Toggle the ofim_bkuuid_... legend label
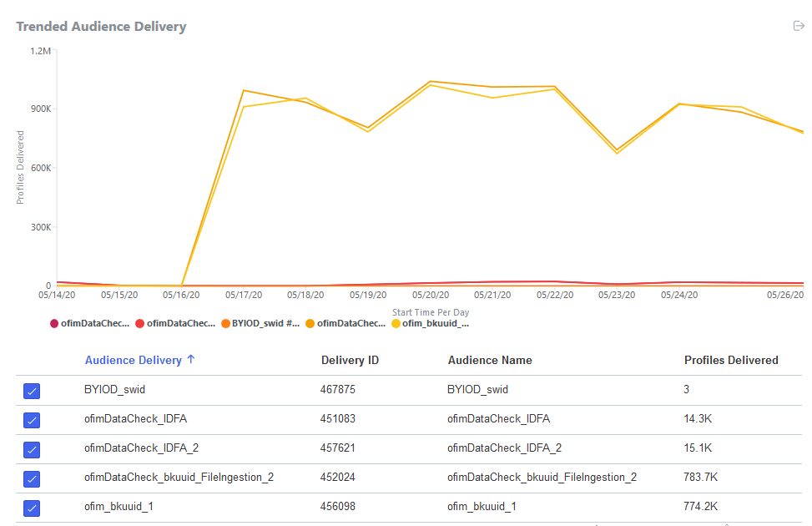 pyautogui.click(x=436, y=323)
